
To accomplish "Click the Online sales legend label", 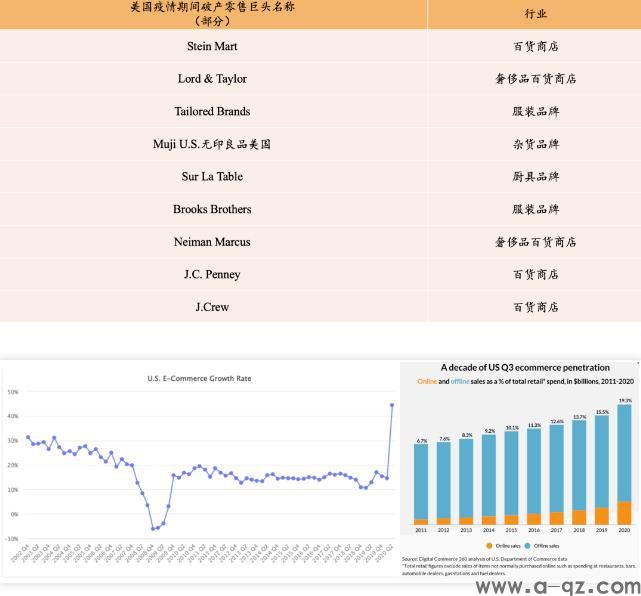I will (x=508, y=546).
